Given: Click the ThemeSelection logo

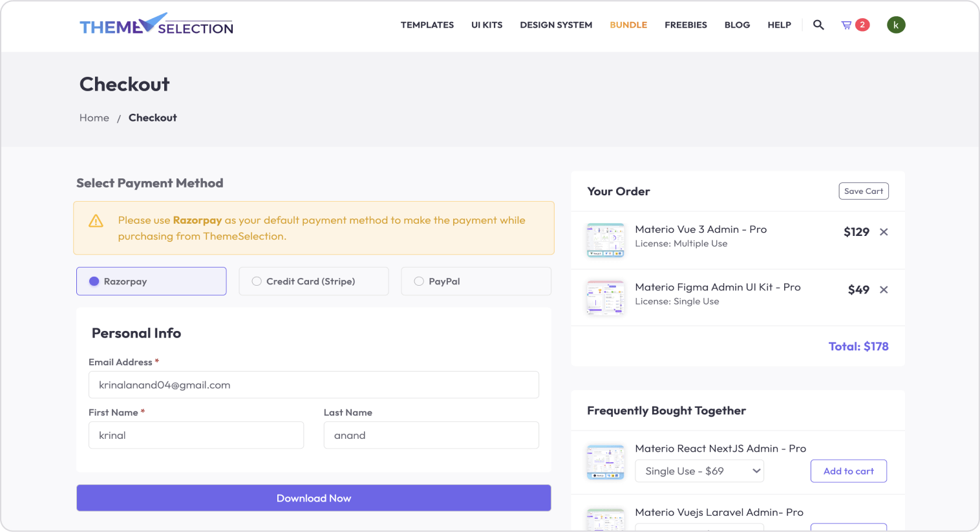Looking at the screenshot, I should tap(156, 25).
